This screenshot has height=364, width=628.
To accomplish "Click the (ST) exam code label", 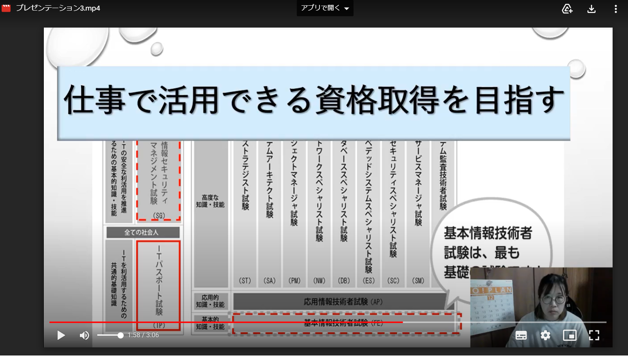I will click(245, 280).
